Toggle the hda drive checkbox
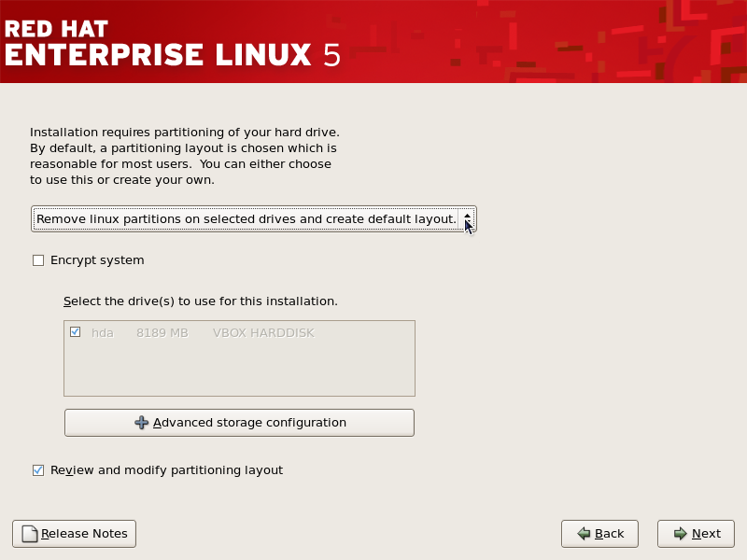Screen dimensions: 747x560 tap(76, 332)
